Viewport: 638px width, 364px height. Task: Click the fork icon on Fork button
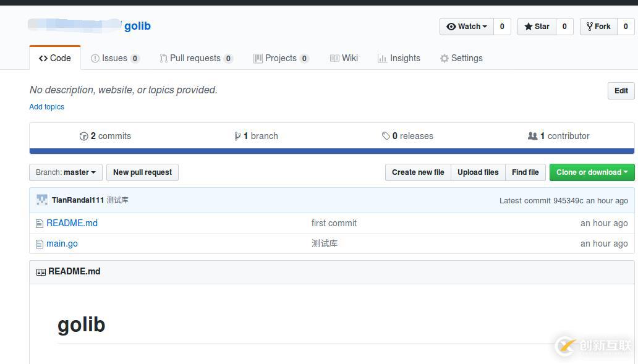point(590,27)
